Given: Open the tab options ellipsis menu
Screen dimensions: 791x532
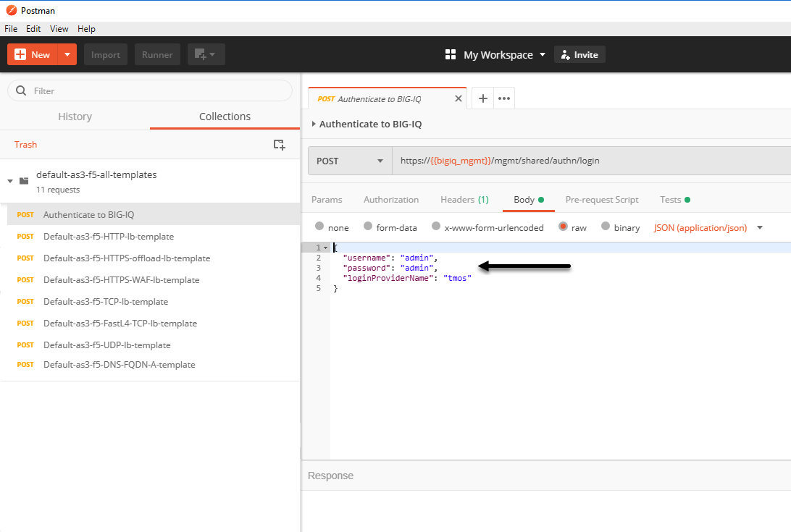Looking at the screenshot, I should coord(504,98).
